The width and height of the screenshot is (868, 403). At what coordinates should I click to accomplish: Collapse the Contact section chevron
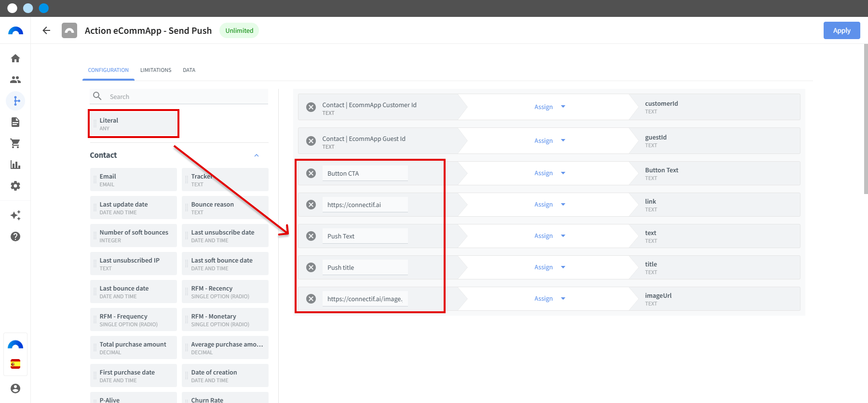257,155
